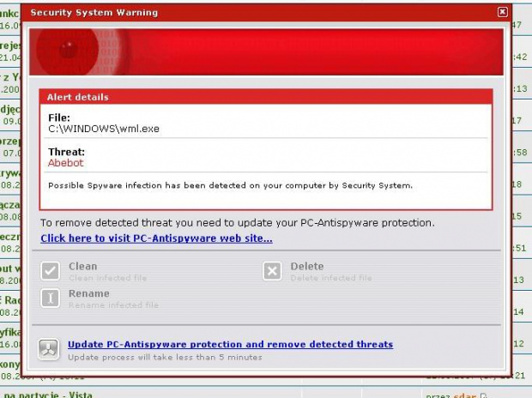
Task: Click the Clean checkmark icon
Action: 51,271
